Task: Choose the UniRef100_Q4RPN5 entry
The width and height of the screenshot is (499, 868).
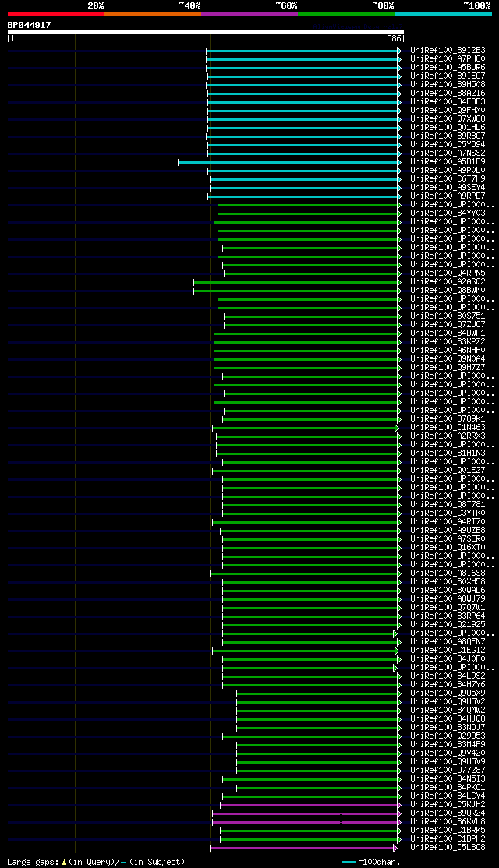Action: pos(448,273)
